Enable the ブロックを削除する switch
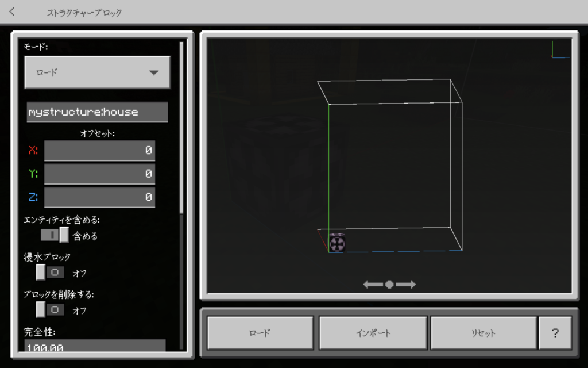The height and width of the screenshot is (368, 588). coord(51,309)
